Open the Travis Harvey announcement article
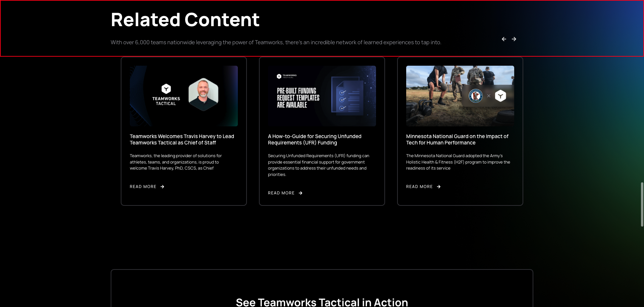 tap(182, 139)
